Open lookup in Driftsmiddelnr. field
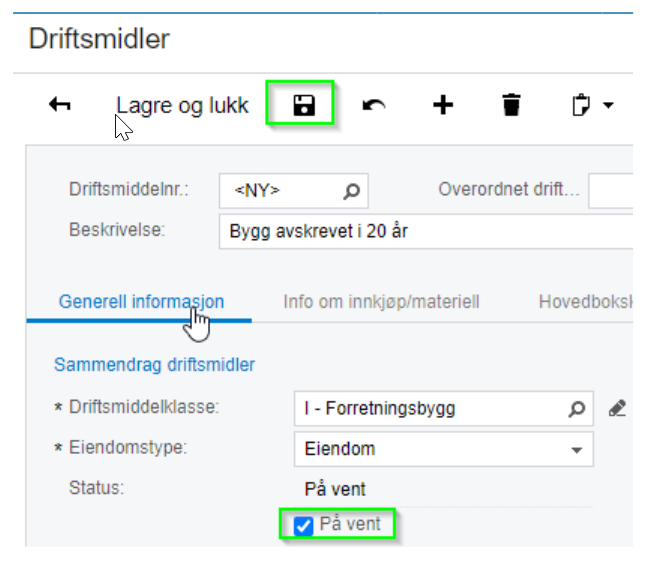This screenshot has width=663, height=564. pos(351,191)
